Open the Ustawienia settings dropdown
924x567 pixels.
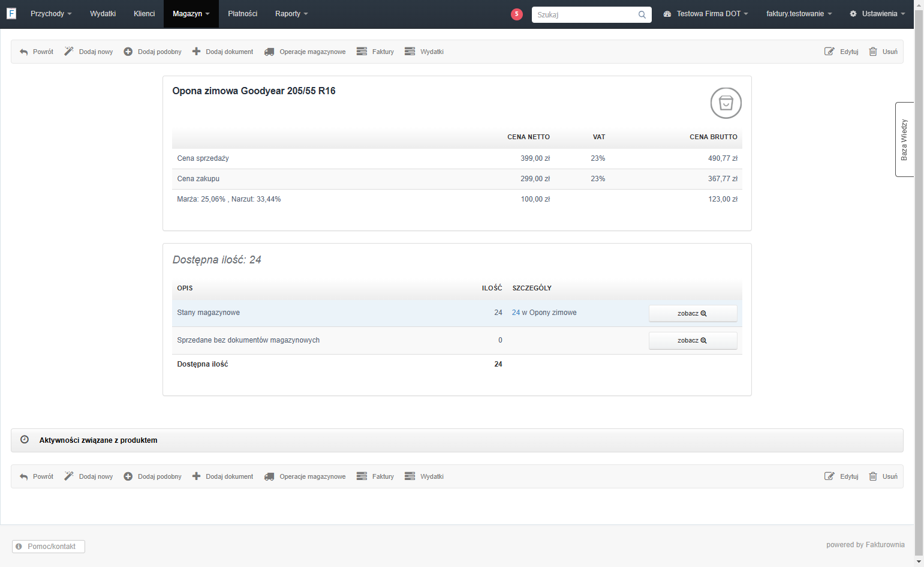pyautogui.click(x=877, y=14)
